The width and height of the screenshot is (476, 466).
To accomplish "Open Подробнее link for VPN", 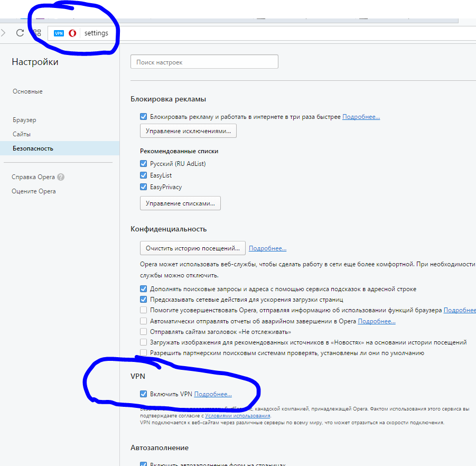I will click(213, 394).
